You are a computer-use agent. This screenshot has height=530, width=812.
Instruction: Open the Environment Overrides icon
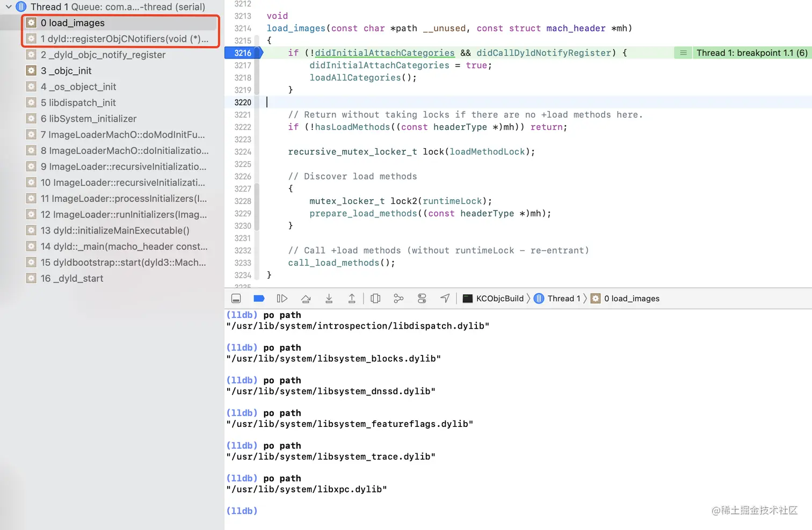[422, 299]
